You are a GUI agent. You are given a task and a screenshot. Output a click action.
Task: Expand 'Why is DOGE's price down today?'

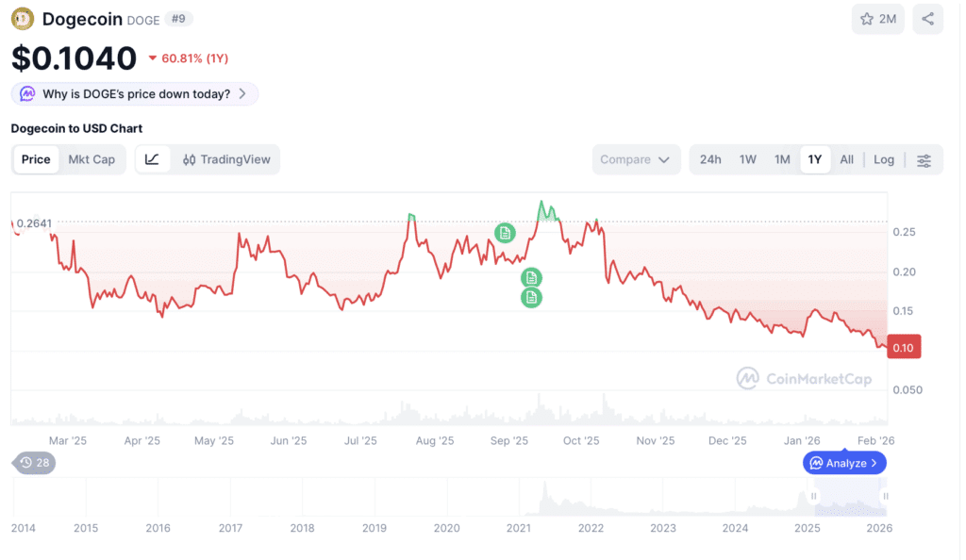pyautogui.click(x=135, y=94)
